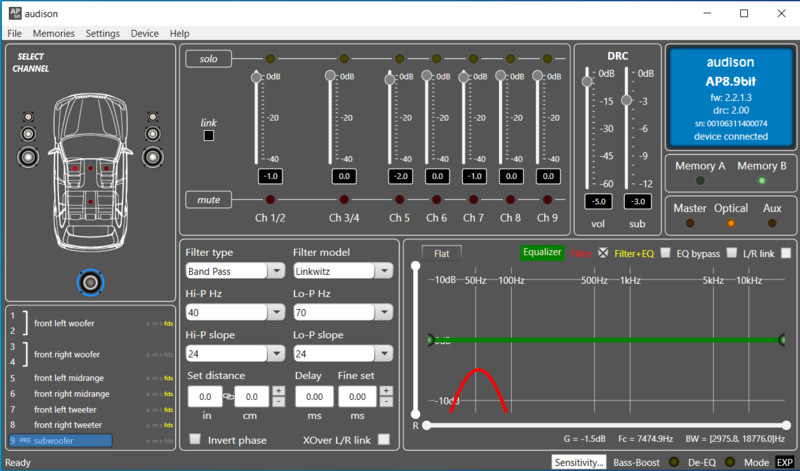Decrease fine set with minus stepper
Viewport: 800px width, 471px height.
(x=386, y=402)
